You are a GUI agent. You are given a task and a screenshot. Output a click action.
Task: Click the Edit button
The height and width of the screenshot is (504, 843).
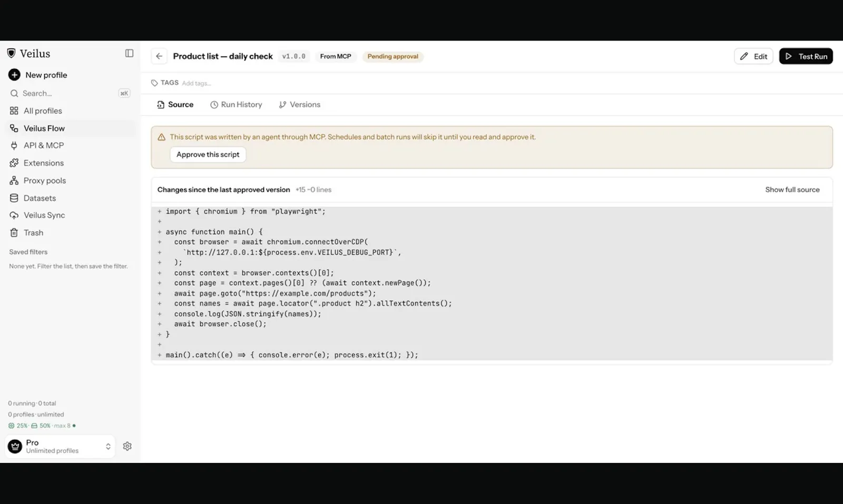pos(753,56)
